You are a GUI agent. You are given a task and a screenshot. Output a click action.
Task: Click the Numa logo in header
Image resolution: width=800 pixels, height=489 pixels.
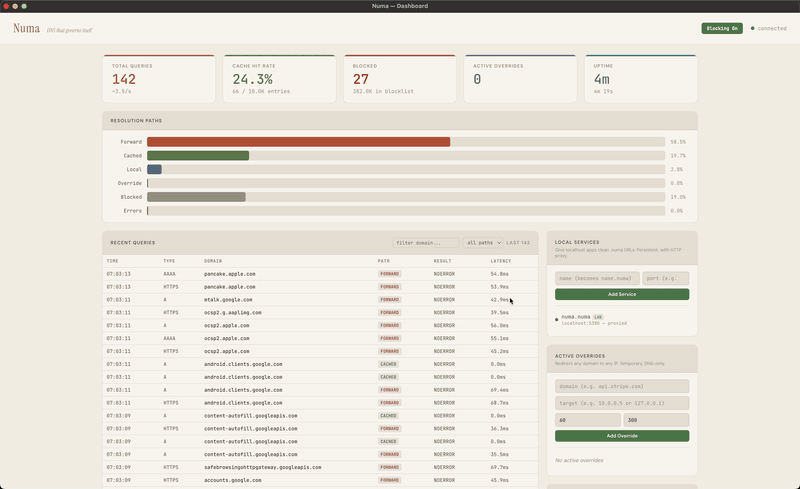click(x=26, y=28)
